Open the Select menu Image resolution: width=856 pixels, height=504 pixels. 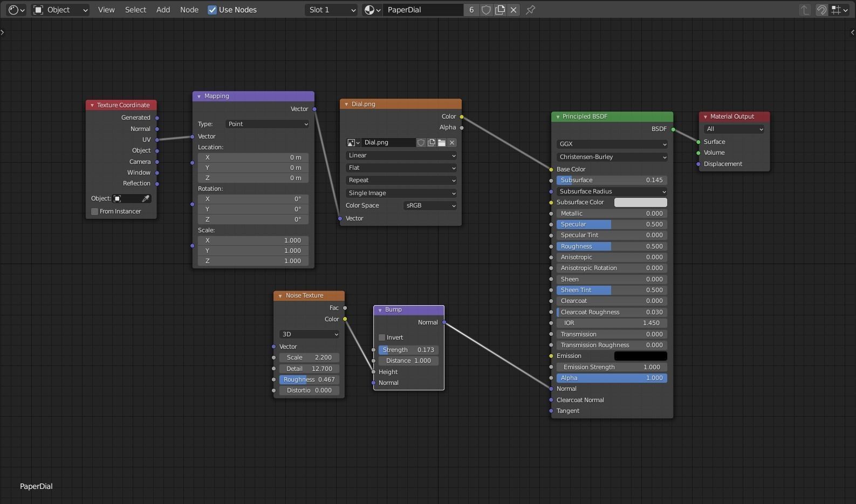click(135, 10)
